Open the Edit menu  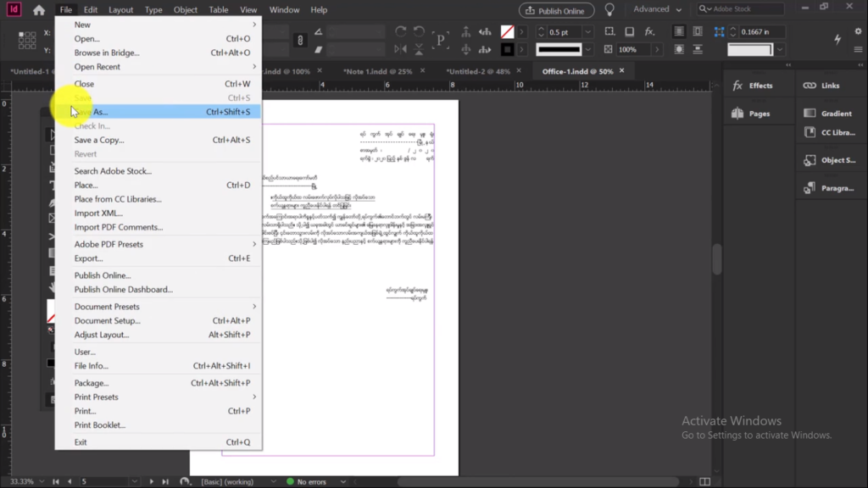coord(90,10)
